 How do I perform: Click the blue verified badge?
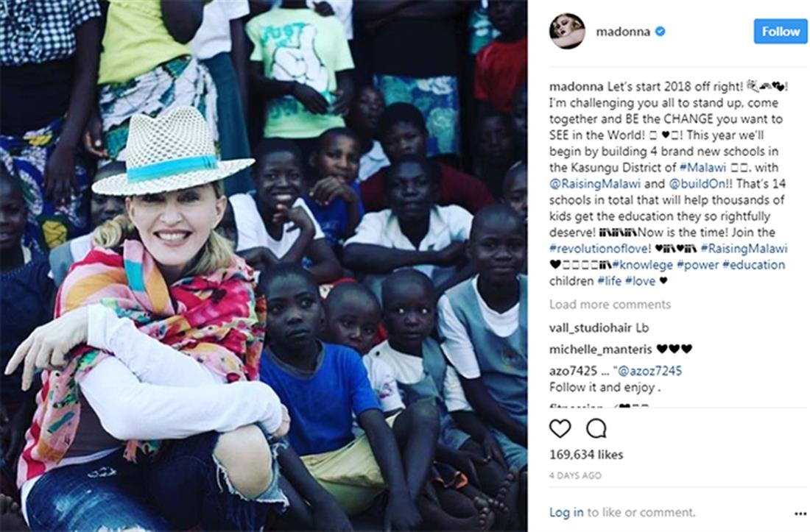click(660, 32)
